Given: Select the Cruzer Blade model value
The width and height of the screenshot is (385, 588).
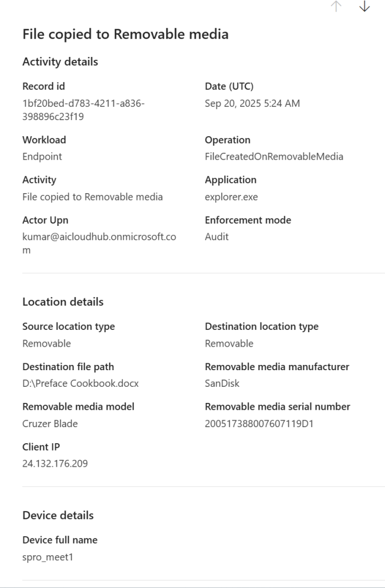Looking at the screenshot, I should pyautogui.click(x=50, y=424).
